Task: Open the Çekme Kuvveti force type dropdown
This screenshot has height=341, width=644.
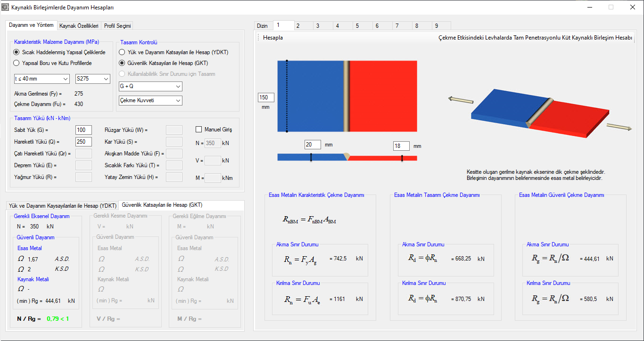Action: coord(150,100)
